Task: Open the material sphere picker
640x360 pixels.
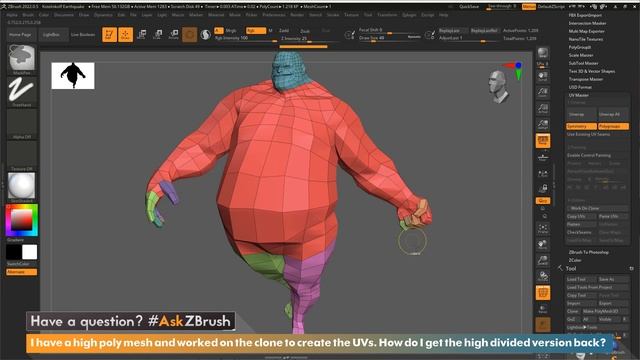Action: tap(22, 186)
